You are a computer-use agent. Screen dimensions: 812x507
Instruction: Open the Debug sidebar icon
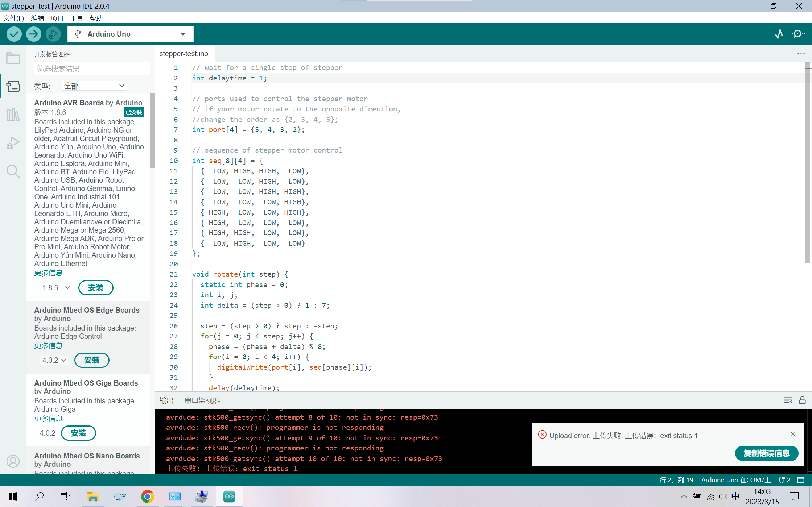(x=13, y=143)
